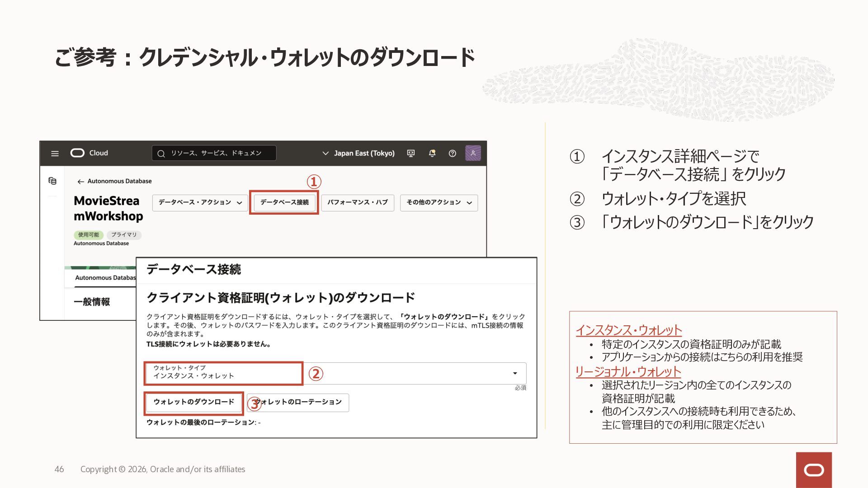Click the ウォレットのダウンロード button

193,402
